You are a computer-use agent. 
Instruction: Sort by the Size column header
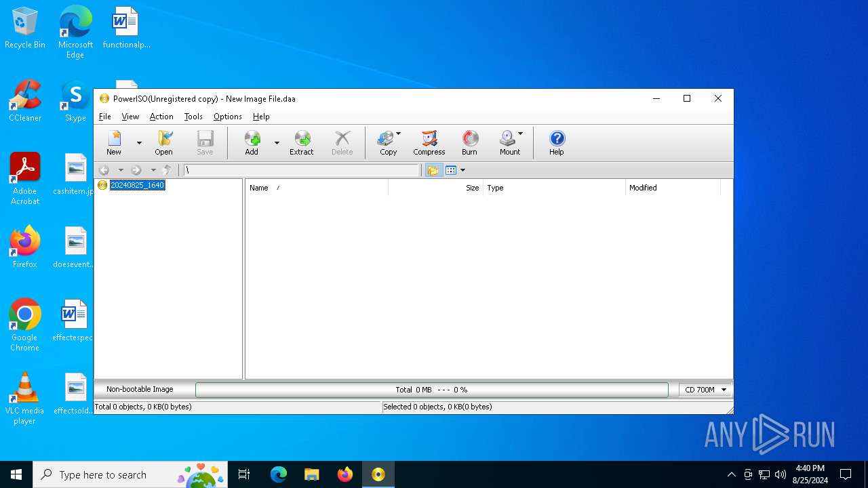point(435,188)
